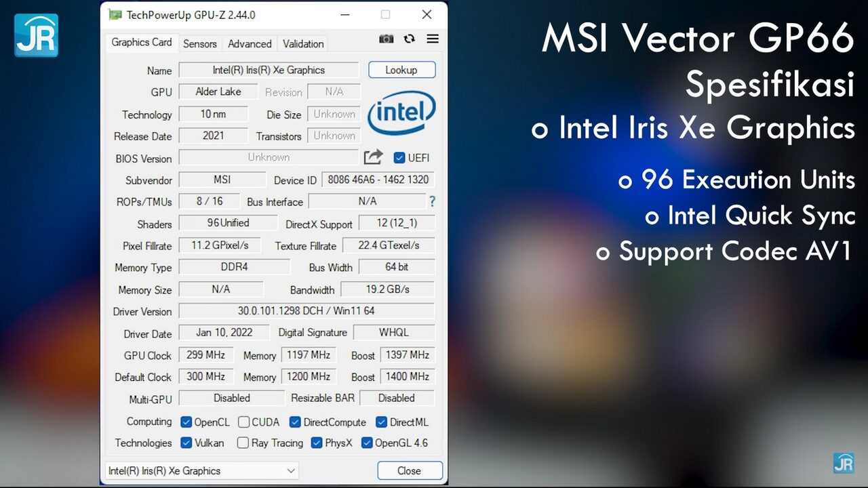The height and width of the screenshot is (488, 868).
Task: Click the BIOS export icon beside BIOS Version
Action: [372, 157]
